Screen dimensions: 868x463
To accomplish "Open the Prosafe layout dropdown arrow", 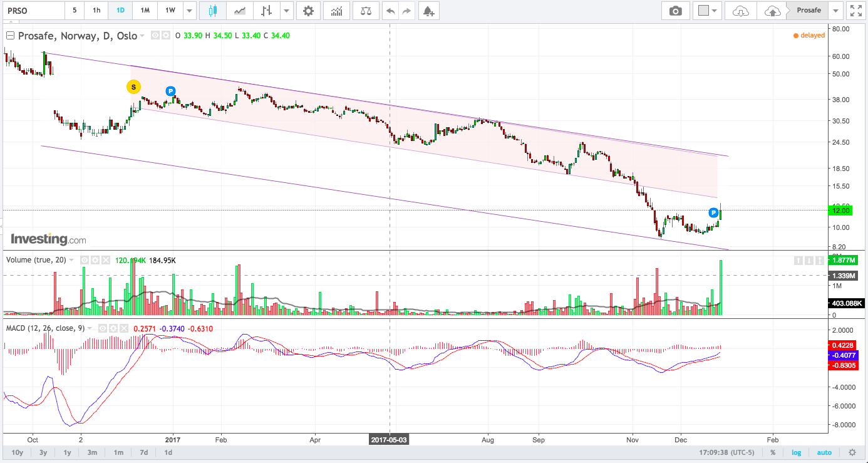I will 836,11.
